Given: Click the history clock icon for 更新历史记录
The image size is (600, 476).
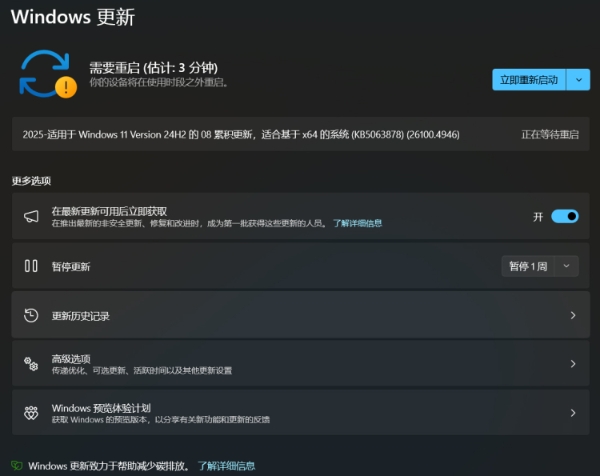Looking at the screenshot, I should point(31,315).
